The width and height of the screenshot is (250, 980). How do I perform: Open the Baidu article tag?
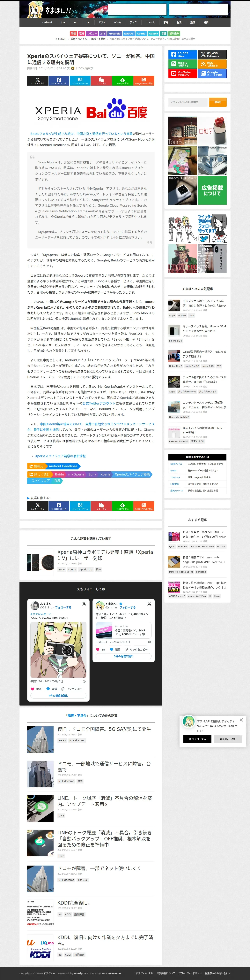click(60, 474)
